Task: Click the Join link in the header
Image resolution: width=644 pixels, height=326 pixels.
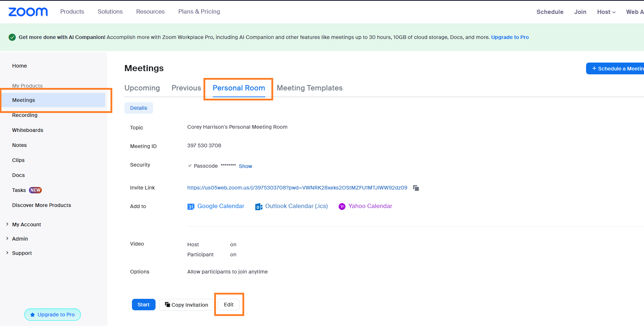Action: click(580, 12)
